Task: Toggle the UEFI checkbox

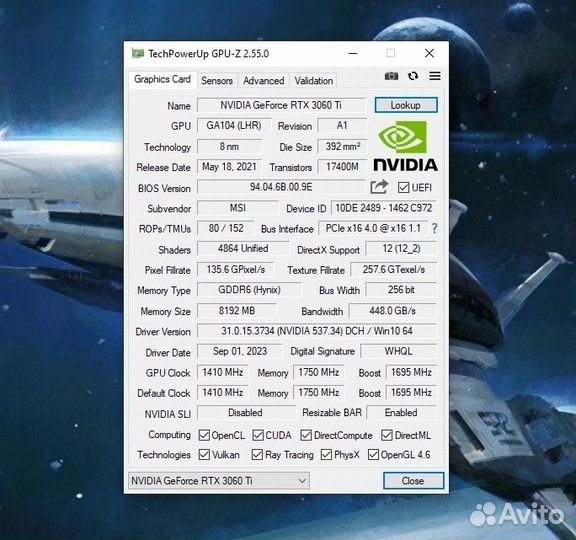Action: (403, 187)
